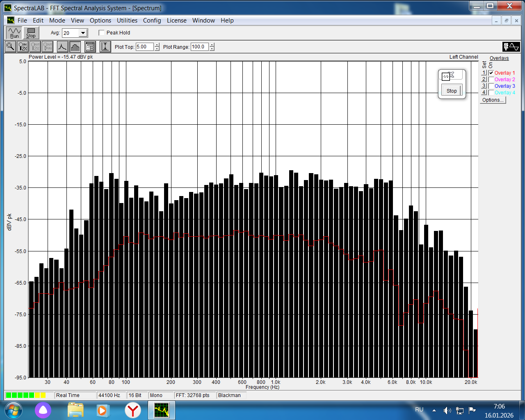525x420 pixels.
Task: Enable the Peak Hold checkbox
Action: 102,33
